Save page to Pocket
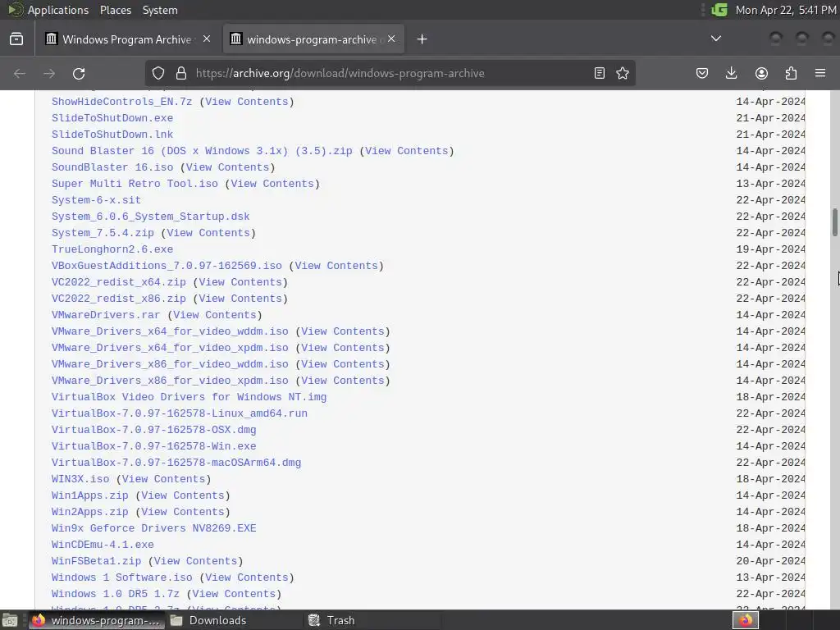This screenshot has height=630, width=840. tap(702, 73)
